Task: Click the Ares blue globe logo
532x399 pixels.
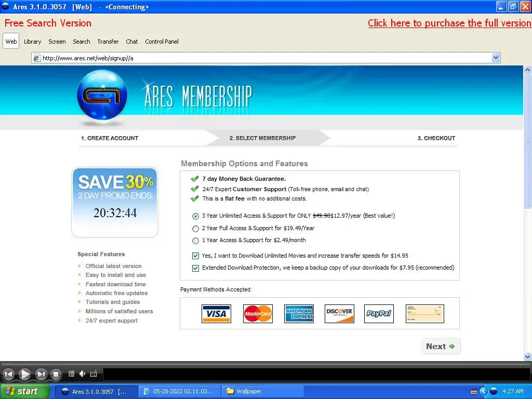Action: click(102, 95)
